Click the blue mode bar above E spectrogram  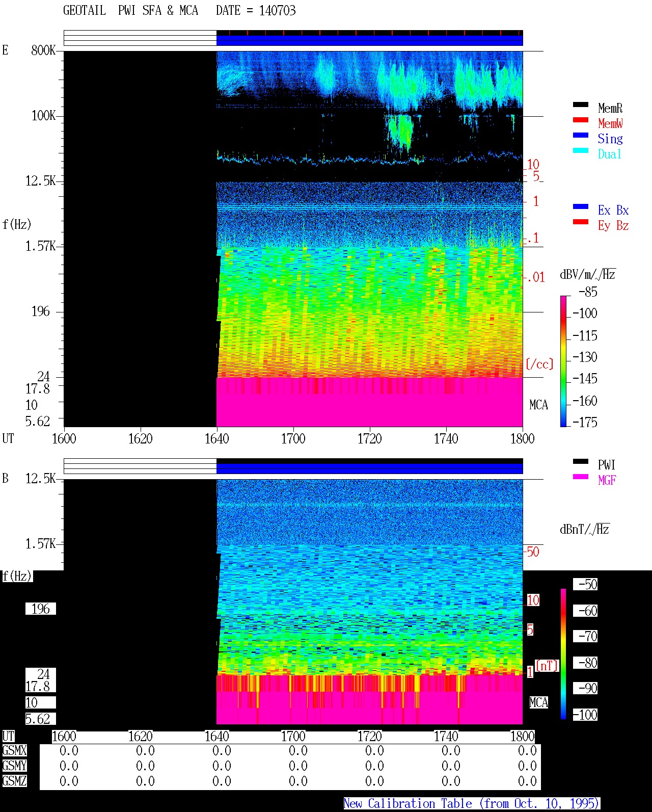pos(370,40)
